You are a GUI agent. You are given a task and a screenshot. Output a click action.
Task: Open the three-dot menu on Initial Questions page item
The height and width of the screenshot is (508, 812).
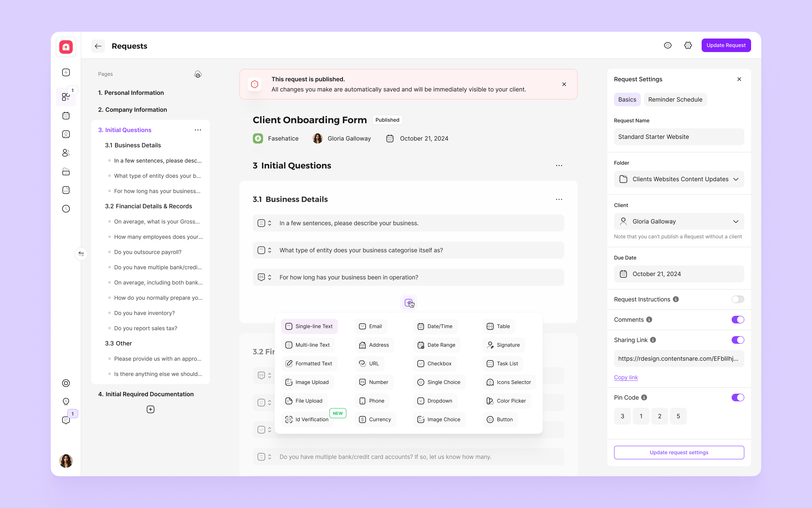point(198,130)
